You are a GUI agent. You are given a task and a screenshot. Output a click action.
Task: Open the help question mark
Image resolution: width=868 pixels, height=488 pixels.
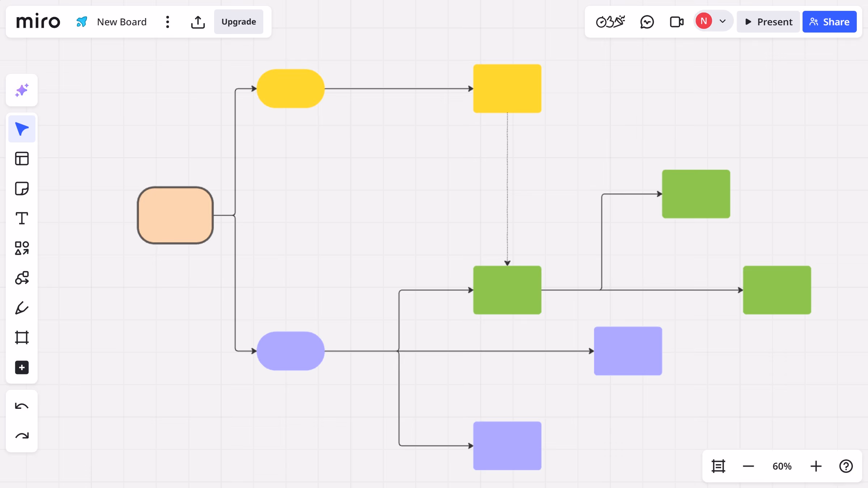[x=846, y=466]
